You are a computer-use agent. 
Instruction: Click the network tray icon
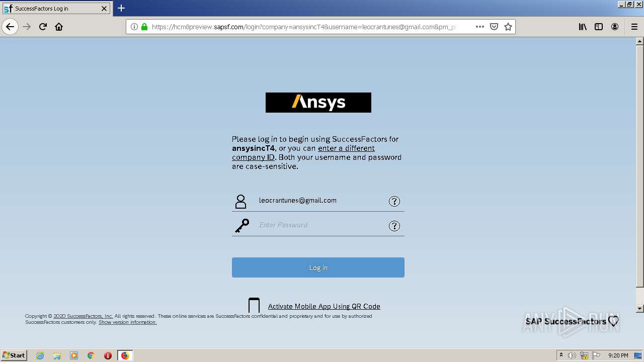(x=584, y=355)
